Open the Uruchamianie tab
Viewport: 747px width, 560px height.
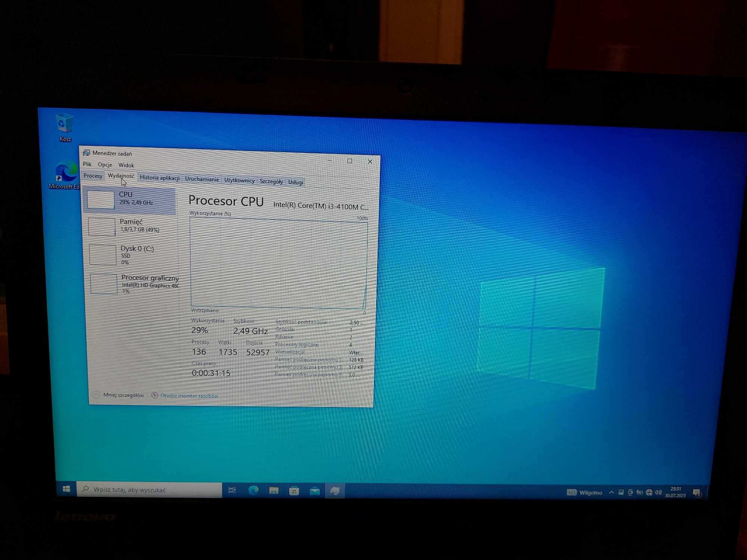coord(202,179)
